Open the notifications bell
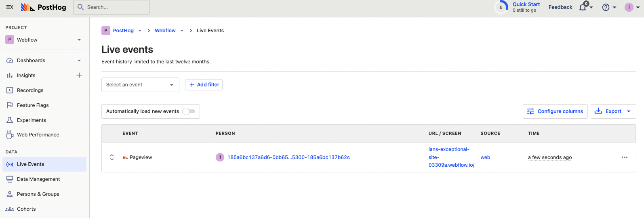The height and width of the screenshot is (218, 644). (x=583, y=7)
